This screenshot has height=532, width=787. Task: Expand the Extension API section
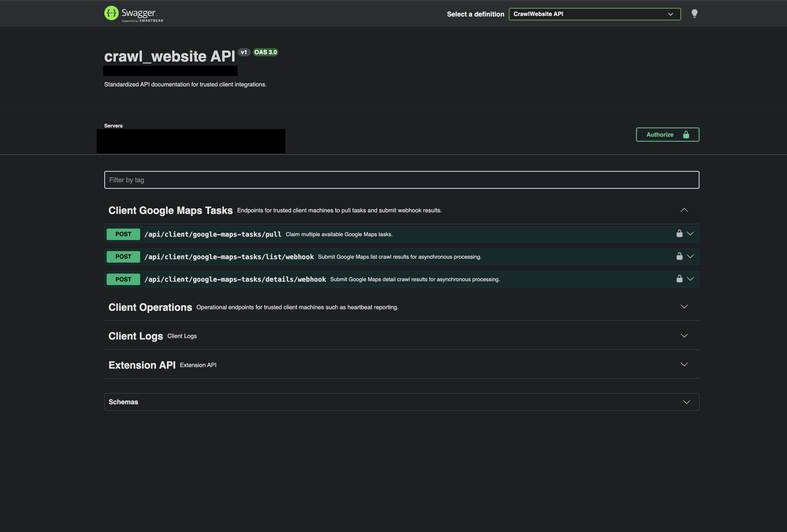684,364
